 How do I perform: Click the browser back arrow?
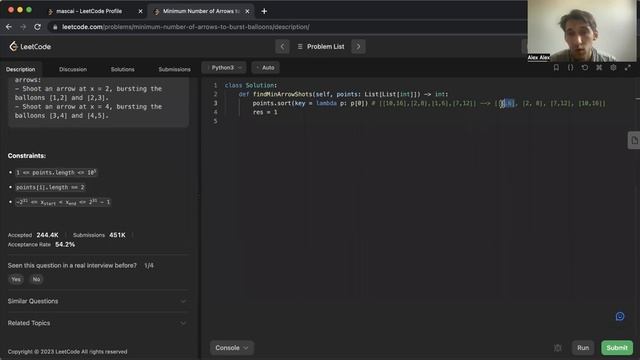(9, 27)
